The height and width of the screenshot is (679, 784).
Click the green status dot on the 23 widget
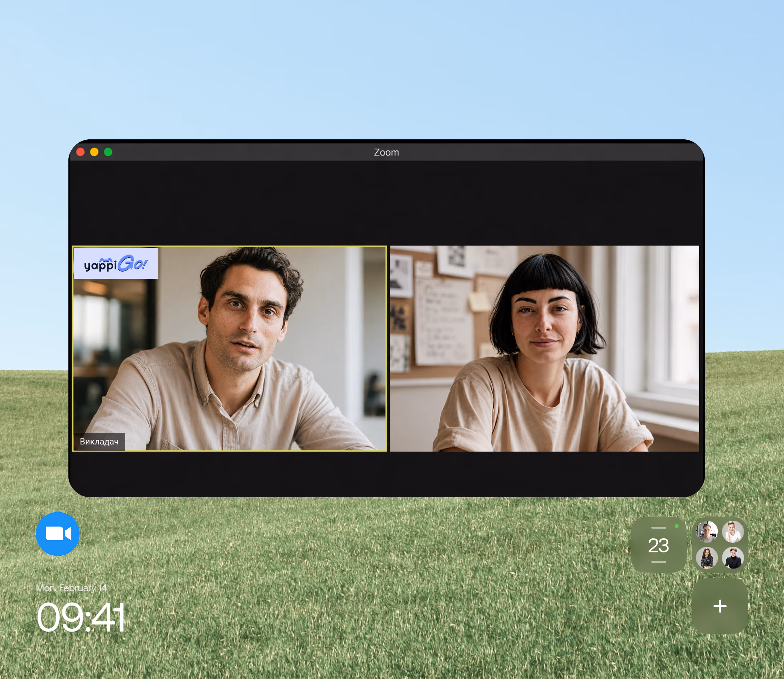pyautogui.click(x=676, y=526)
